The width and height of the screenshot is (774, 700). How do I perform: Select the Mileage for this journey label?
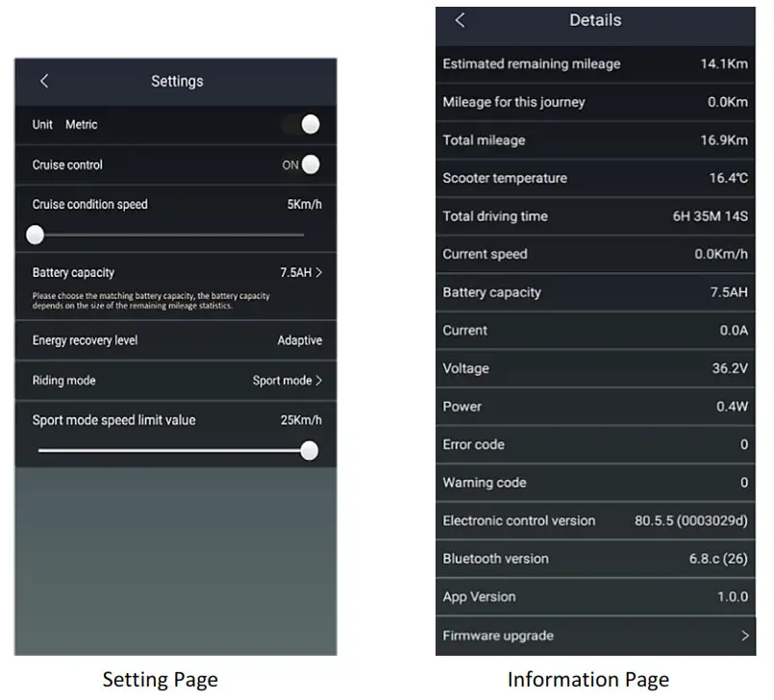click(513, 102)
